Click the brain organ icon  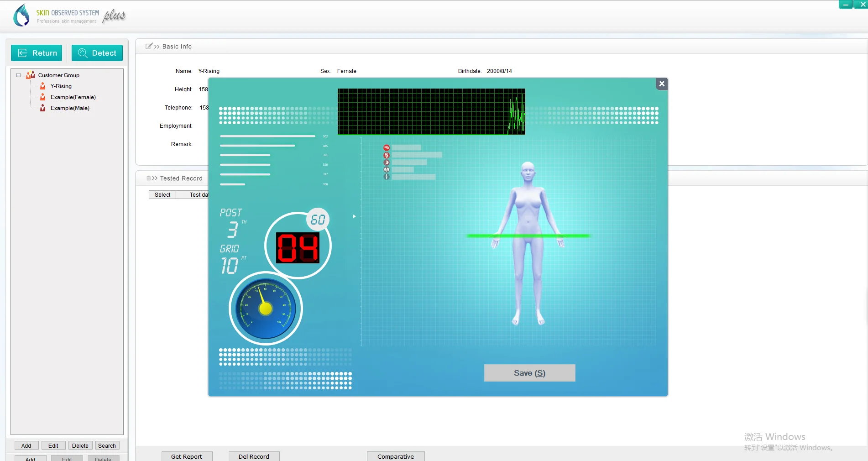coord(387,147)
